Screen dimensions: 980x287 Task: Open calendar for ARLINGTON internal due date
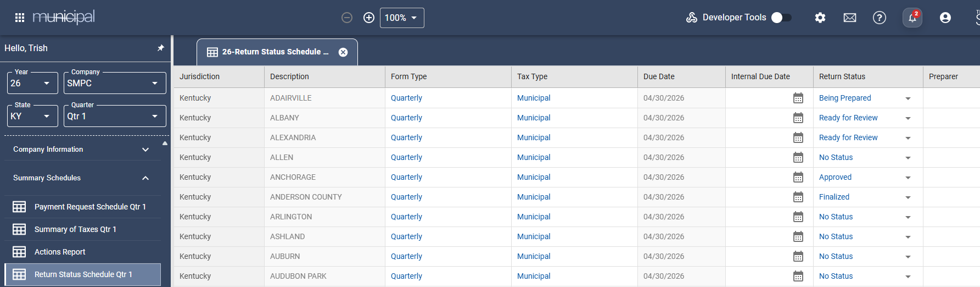click(x=798, y=217)
